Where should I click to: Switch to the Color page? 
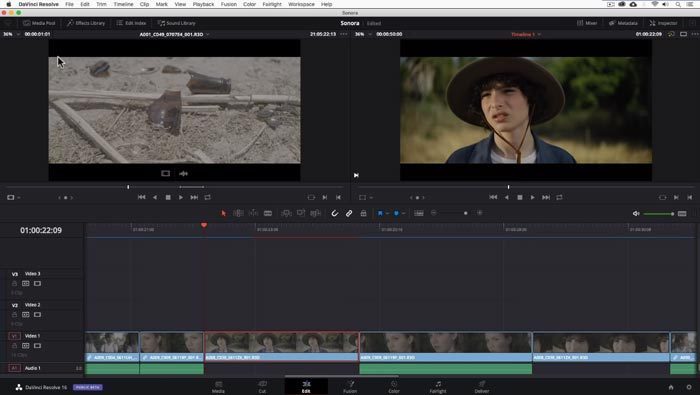point(394,387)
